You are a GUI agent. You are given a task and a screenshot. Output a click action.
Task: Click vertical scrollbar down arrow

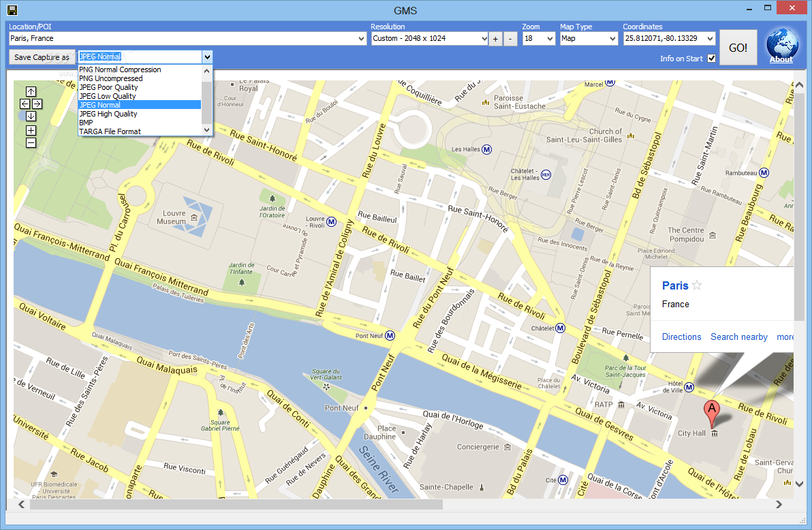(799, 484)
